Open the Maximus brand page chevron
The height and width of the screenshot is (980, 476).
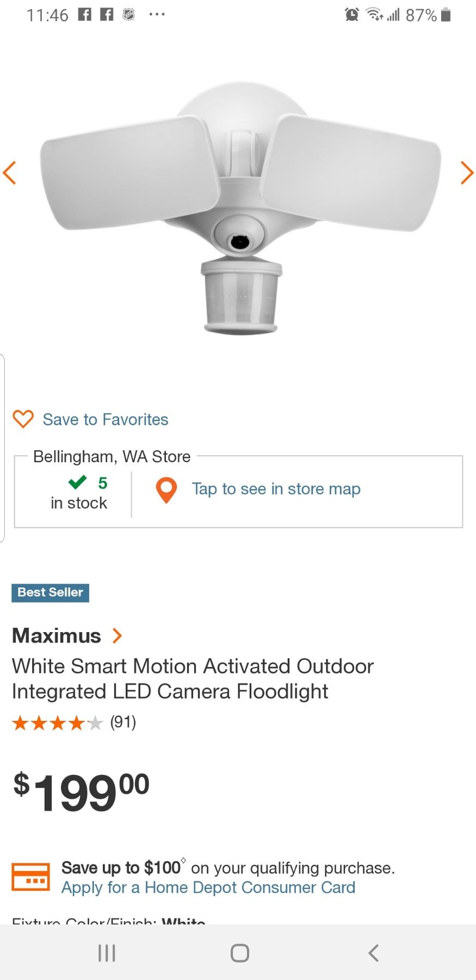117,635
